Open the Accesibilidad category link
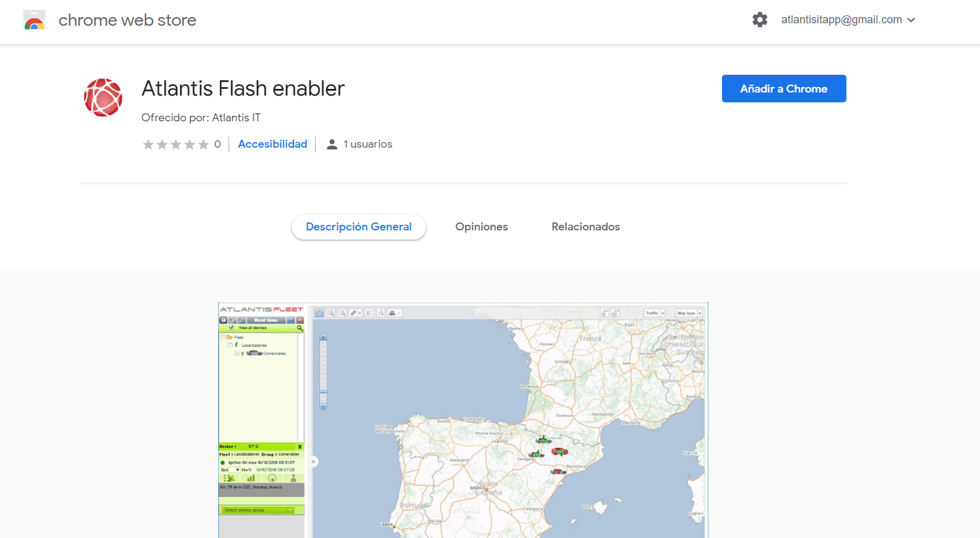 [x=273, y=144]
